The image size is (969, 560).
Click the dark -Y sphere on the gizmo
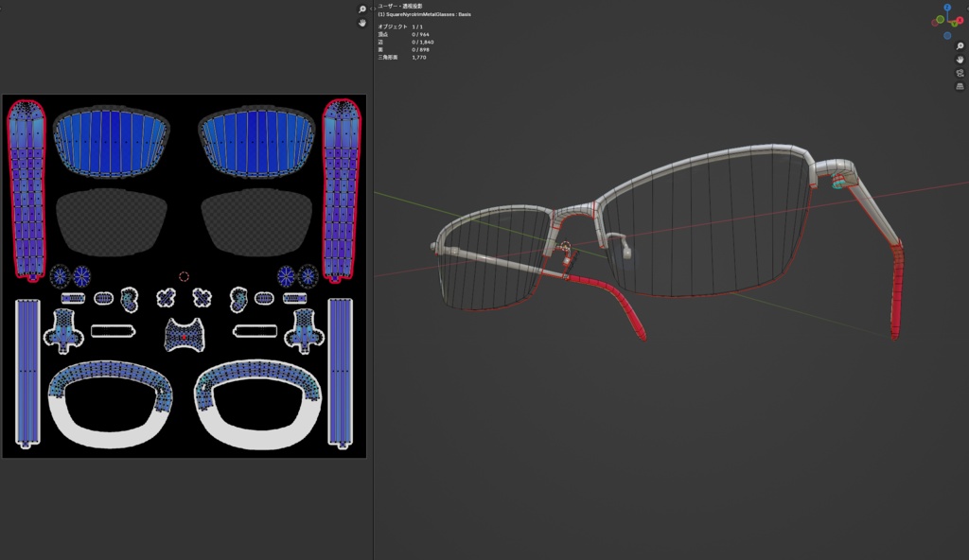[x=940, y=19]
